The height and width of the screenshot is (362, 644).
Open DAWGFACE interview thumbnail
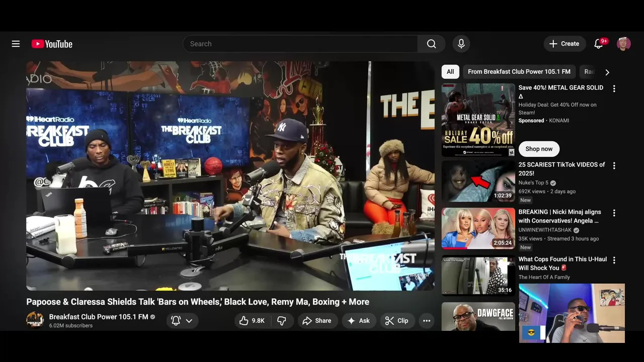click(x=478, y=316)
